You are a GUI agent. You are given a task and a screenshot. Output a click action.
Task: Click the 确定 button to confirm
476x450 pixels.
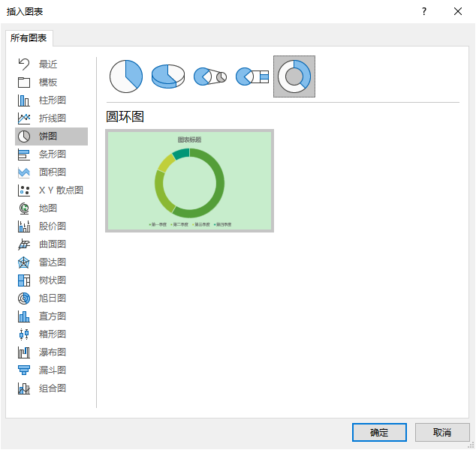pos(379,433)
